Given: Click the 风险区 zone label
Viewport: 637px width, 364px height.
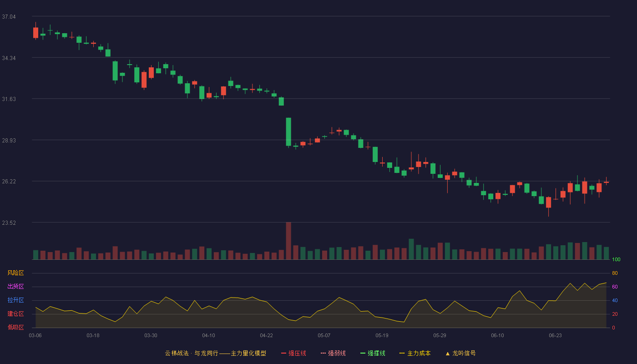Looking at the screenshot, I should coord(15,273).
